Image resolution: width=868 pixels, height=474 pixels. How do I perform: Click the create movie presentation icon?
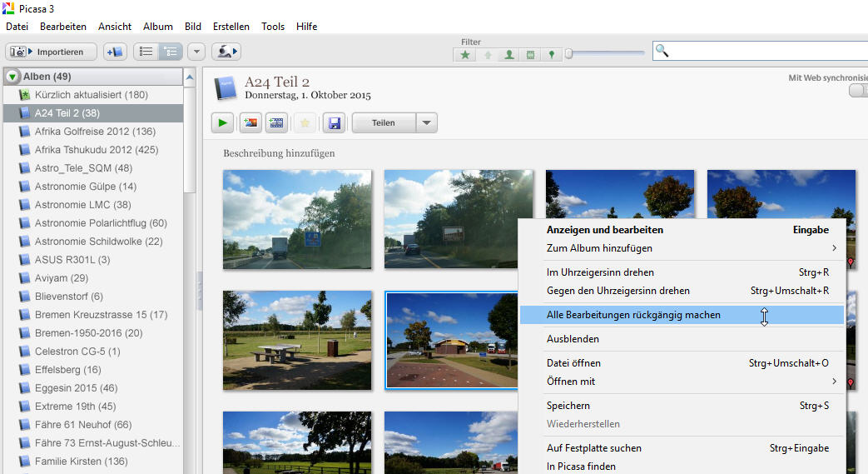coord(277,123)
